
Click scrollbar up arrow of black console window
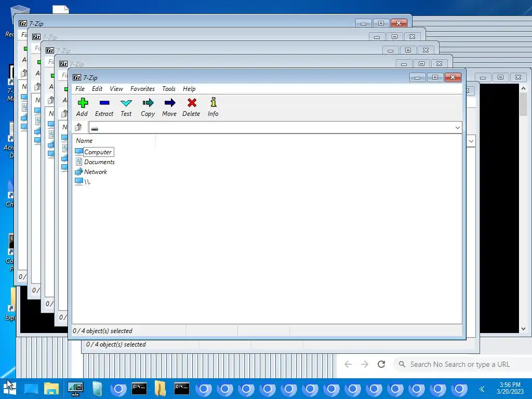pyautogui.click(x=523, y=89)
